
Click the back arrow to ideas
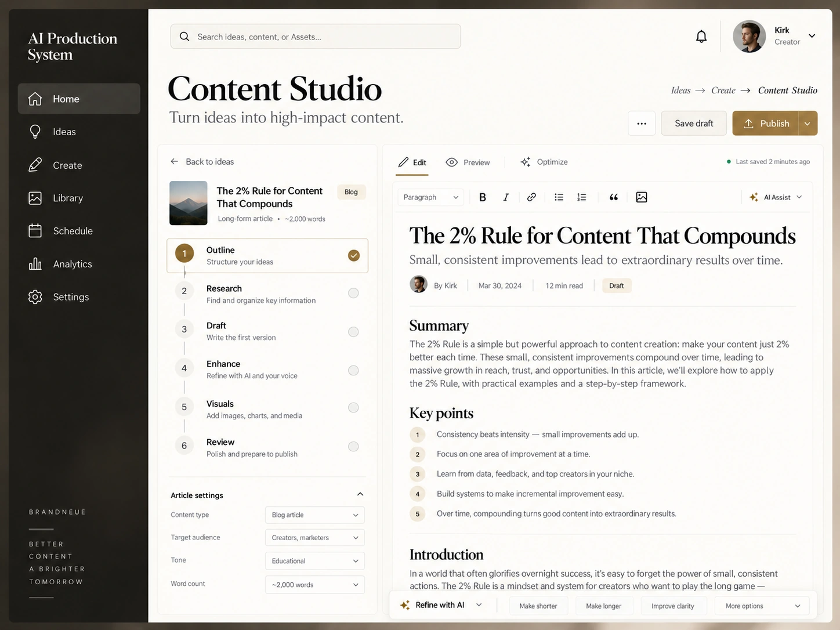tap(174, 161)
